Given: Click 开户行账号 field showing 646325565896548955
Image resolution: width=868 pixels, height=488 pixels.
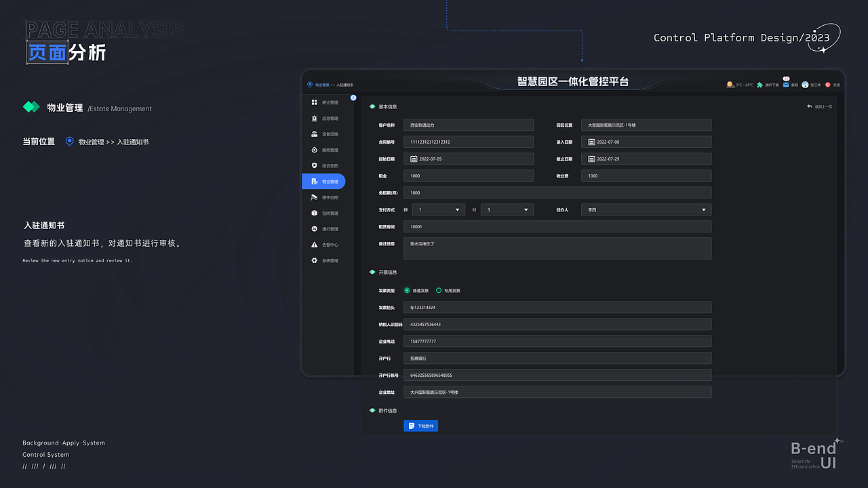Looking at the screenshot, I should tap(557, 375).
